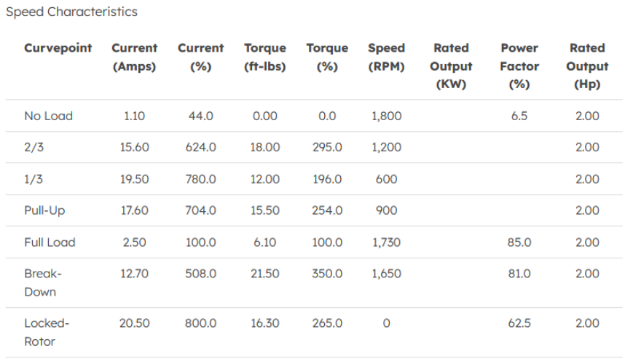
Task: Select the 85.0 power factor cell
Action: pos(519,242)
